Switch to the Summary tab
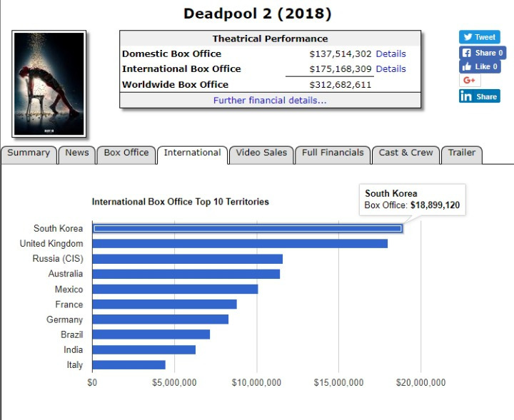 point(29,154)
